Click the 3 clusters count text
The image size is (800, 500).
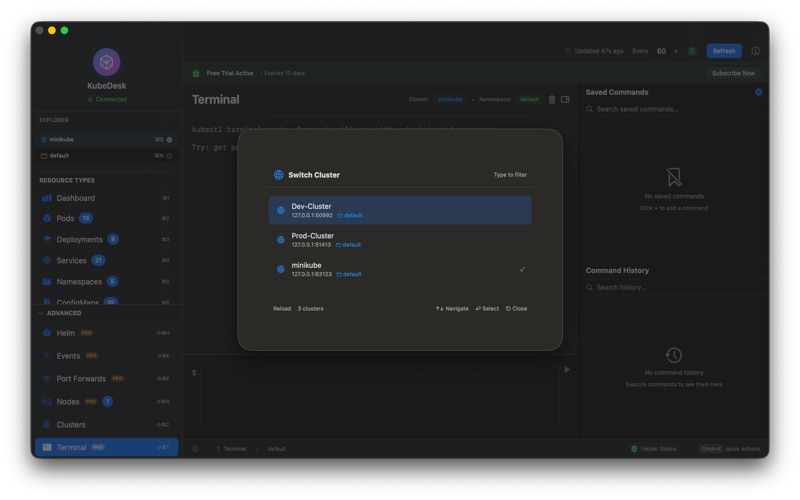310,309
